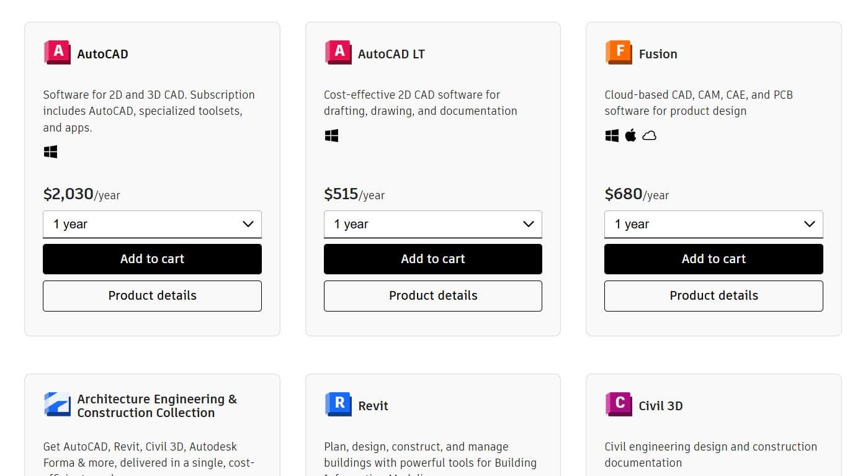Open Product details for Fusion

point(713,295)
